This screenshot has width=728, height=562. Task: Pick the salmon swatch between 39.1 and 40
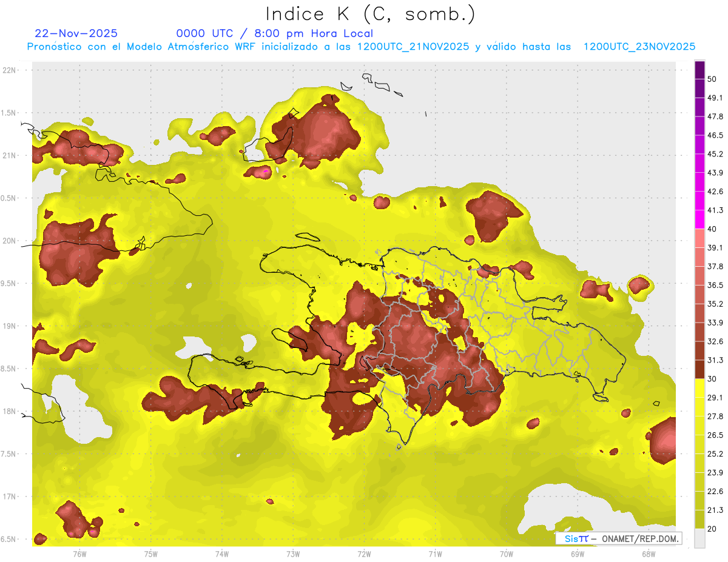click(x=700, y=239)
